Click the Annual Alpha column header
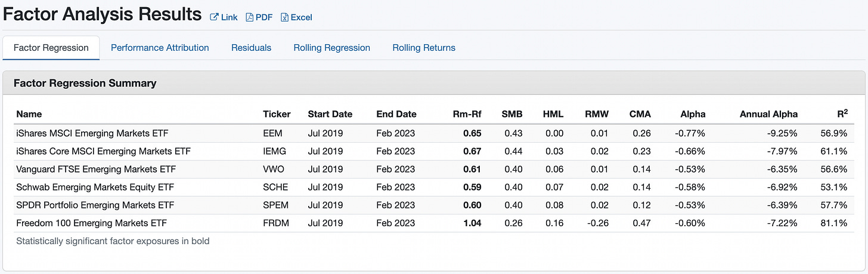The image size is (868, 274). coord(768,114)
